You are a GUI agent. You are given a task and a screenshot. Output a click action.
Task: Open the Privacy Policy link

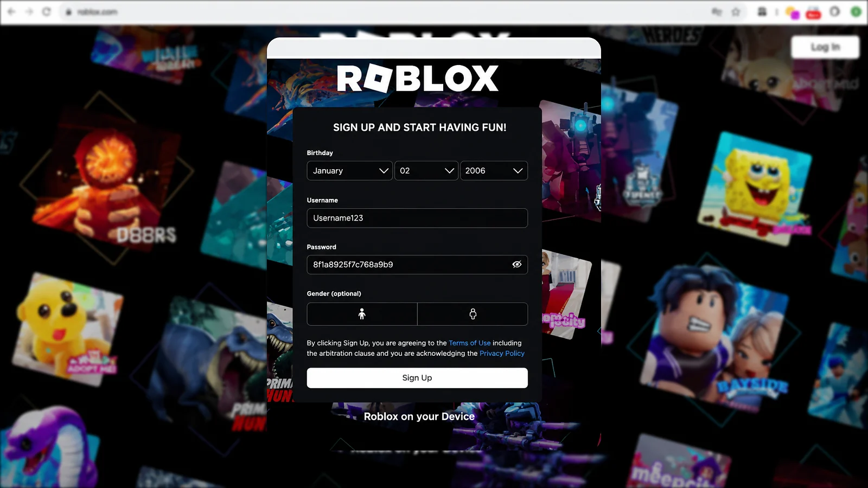[502, 353]
